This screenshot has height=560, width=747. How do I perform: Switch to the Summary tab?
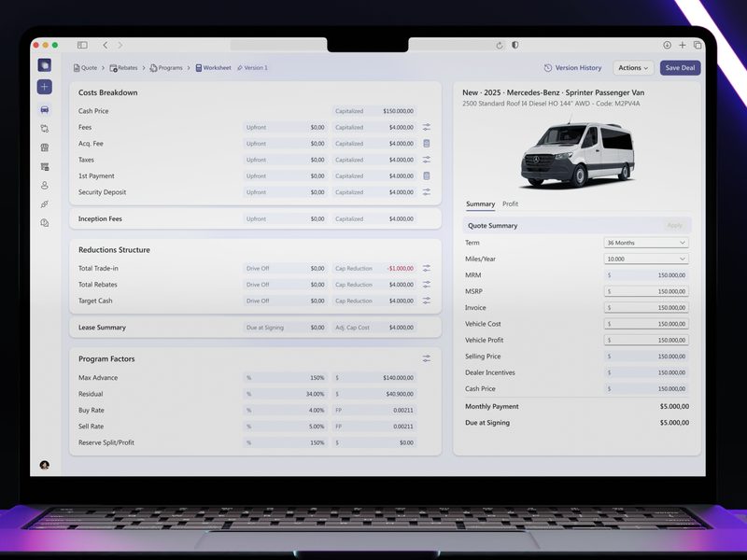point(480,203)
